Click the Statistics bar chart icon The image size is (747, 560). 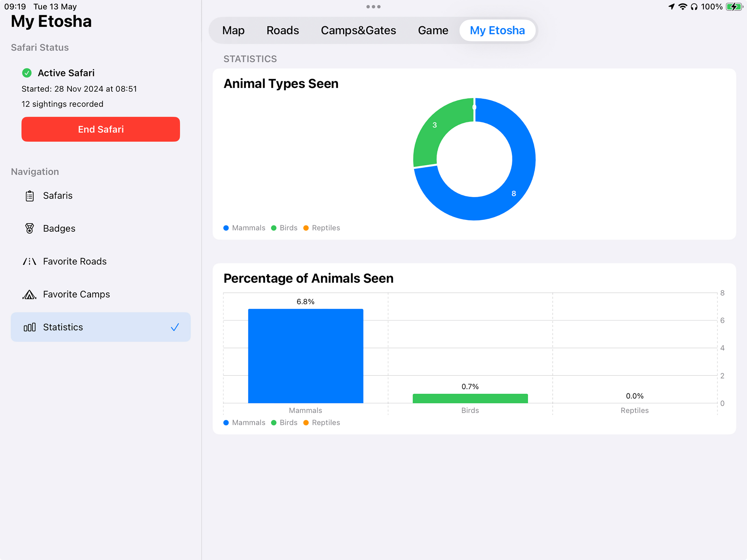[30, 327]
